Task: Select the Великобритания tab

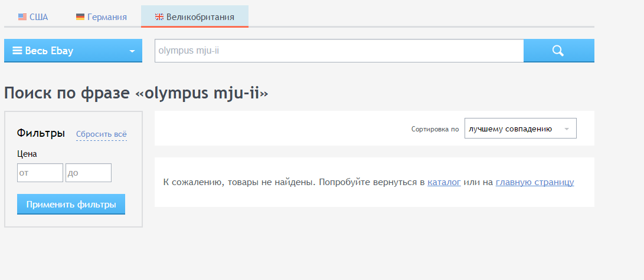Action: point(195,17)
